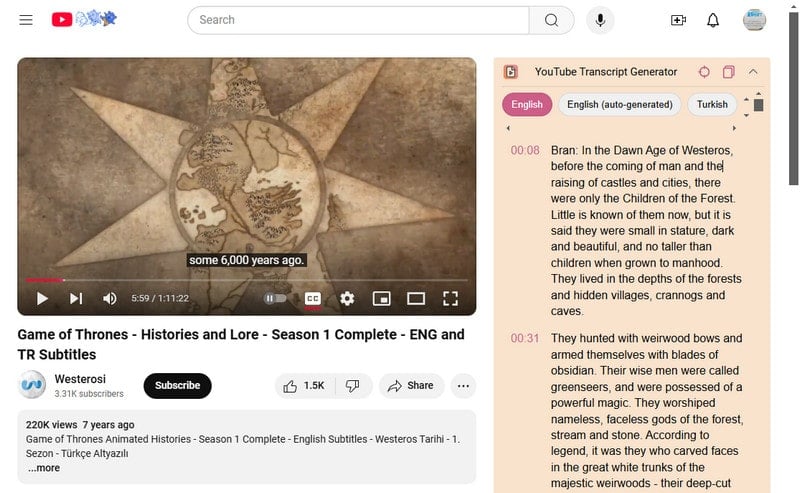Screen dimensions: 800x493
Task: Toggle closed captions CC
Action: click(313, 299)
